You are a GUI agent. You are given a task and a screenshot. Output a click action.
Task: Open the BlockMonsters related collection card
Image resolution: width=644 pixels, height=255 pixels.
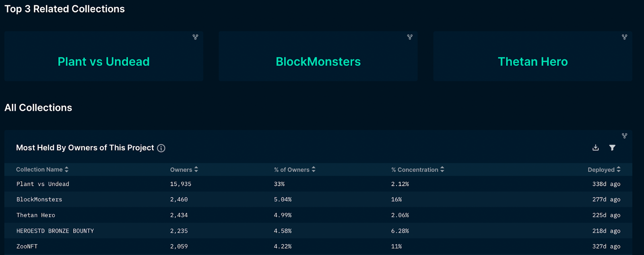[318, 56]
